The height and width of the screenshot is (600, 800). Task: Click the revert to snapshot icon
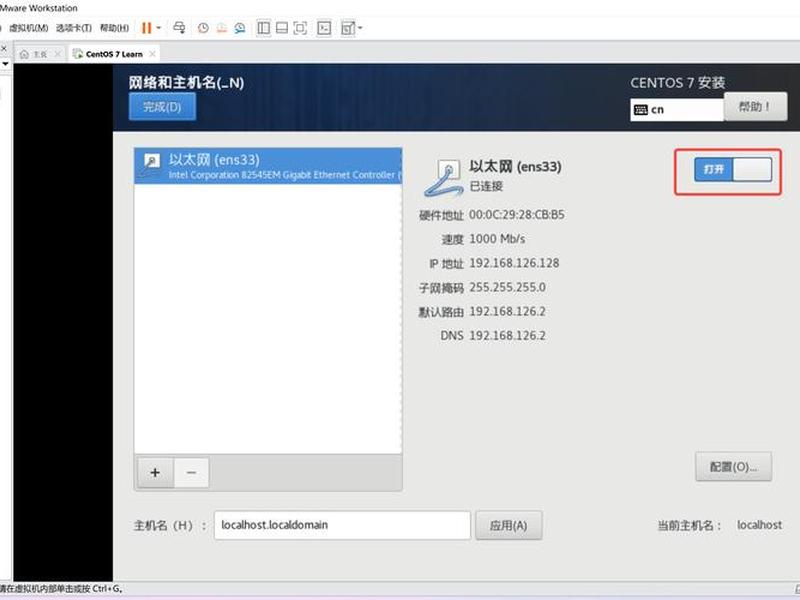[221, 28]
